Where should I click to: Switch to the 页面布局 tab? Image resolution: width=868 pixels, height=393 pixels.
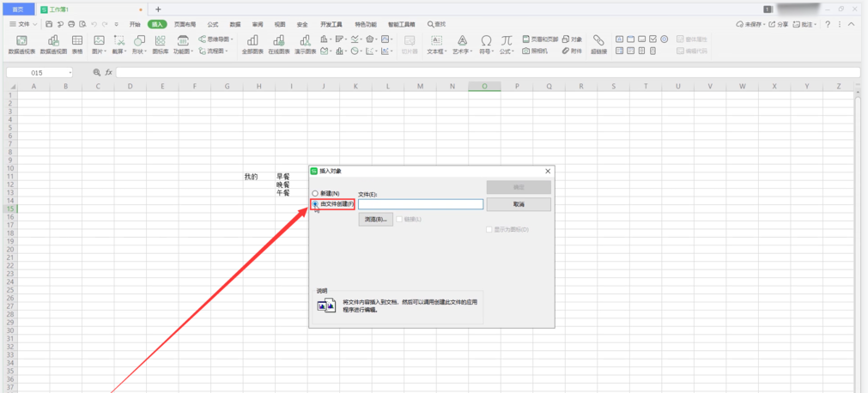click(x=185, y=24)
